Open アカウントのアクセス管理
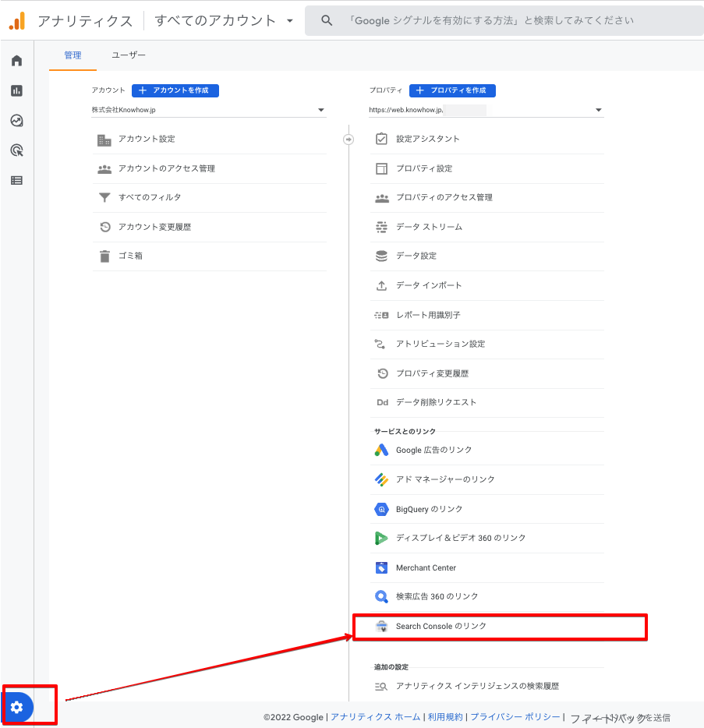 210,168
